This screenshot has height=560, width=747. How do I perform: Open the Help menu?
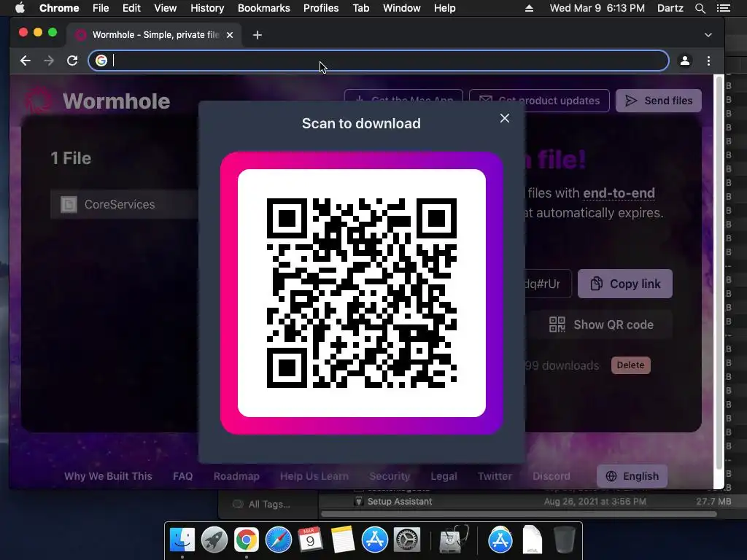coord(444,8)
